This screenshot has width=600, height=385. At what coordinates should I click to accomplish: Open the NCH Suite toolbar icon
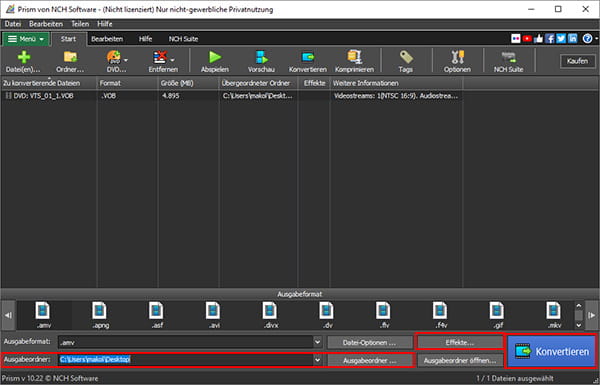(509, 61)
